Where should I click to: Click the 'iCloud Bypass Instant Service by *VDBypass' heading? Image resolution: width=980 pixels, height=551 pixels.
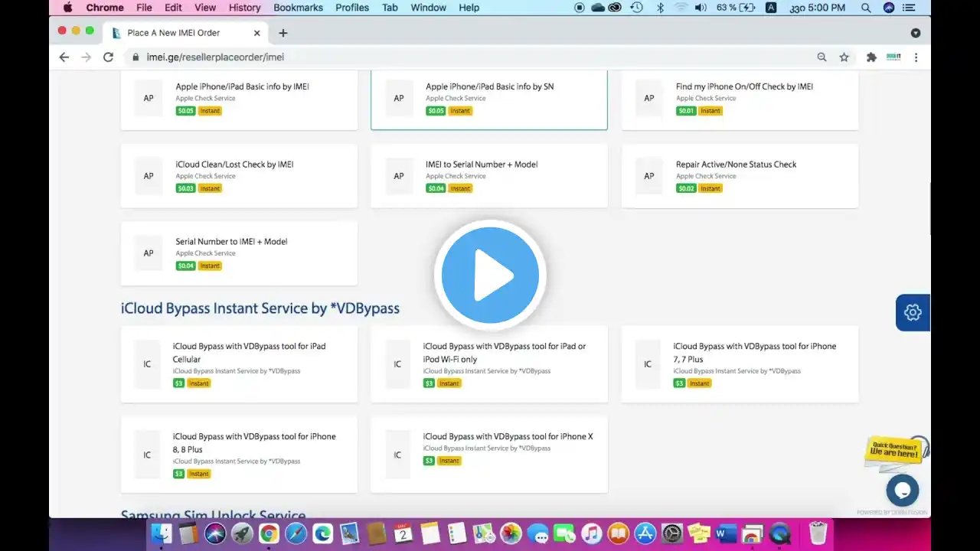pyautogui.click(x=260, y=308)
